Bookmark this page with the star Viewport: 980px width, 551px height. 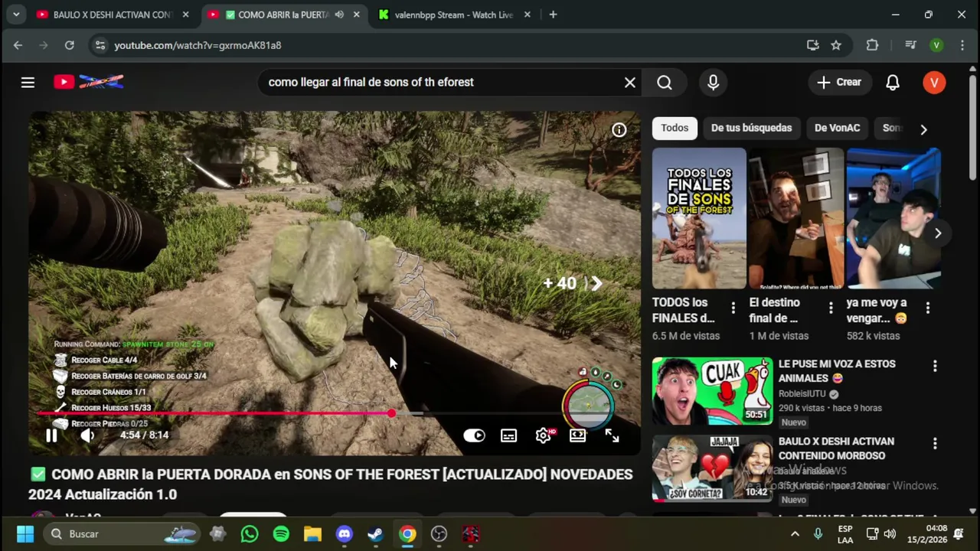(x=836, y=45)
